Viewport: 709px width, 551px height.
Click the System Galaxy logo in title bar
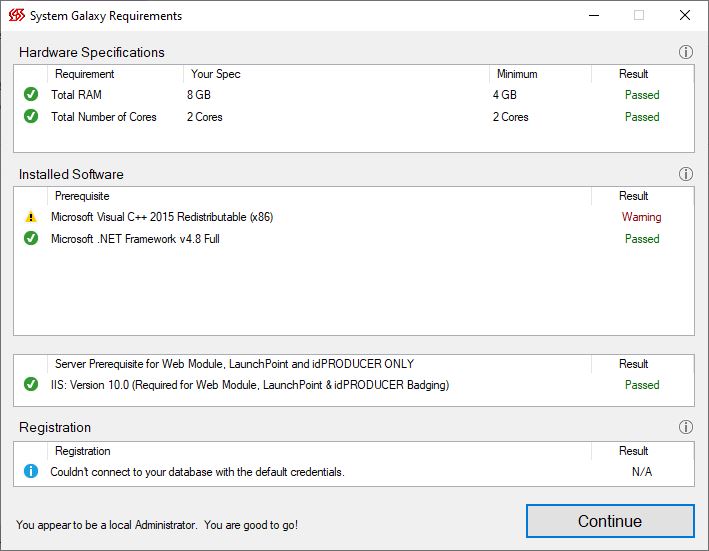[17, 15]
